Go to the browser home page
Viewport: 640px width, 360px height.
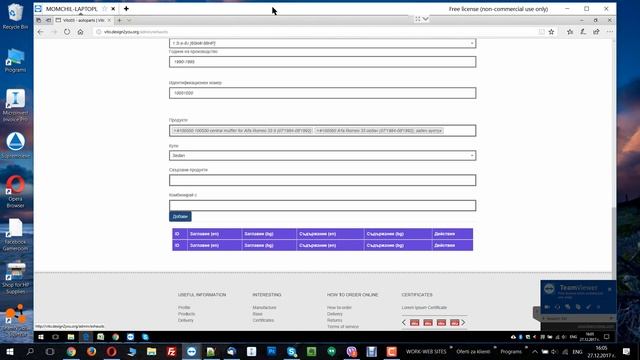(x=80, y=31)
